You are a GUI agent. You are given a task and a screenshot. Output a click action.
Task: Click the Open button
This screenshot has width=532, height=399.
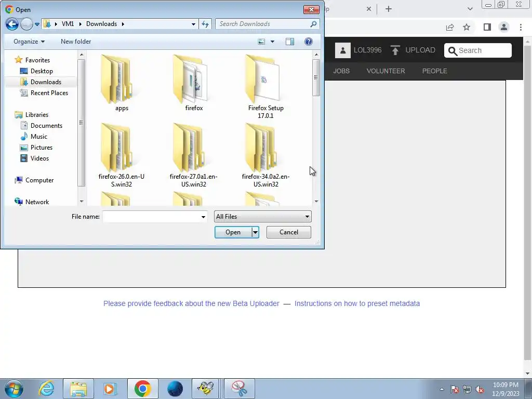click(x=233, y=232)
